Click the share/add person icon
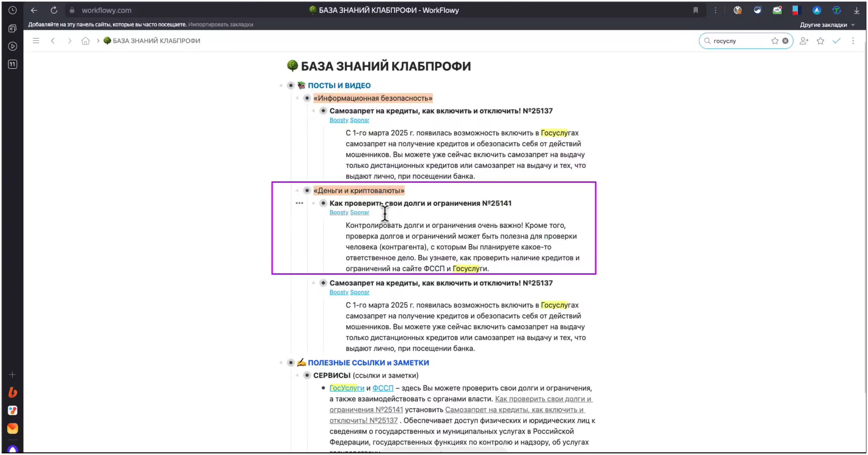Image resolution: width=868 pixels, height=455 pixels. point(804,41)
